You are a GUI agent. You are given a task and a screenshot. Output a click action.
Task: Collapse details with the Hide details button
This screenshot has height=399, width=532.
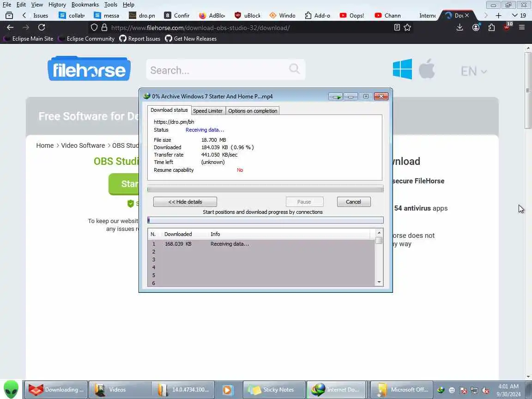[x=185, y=201]
